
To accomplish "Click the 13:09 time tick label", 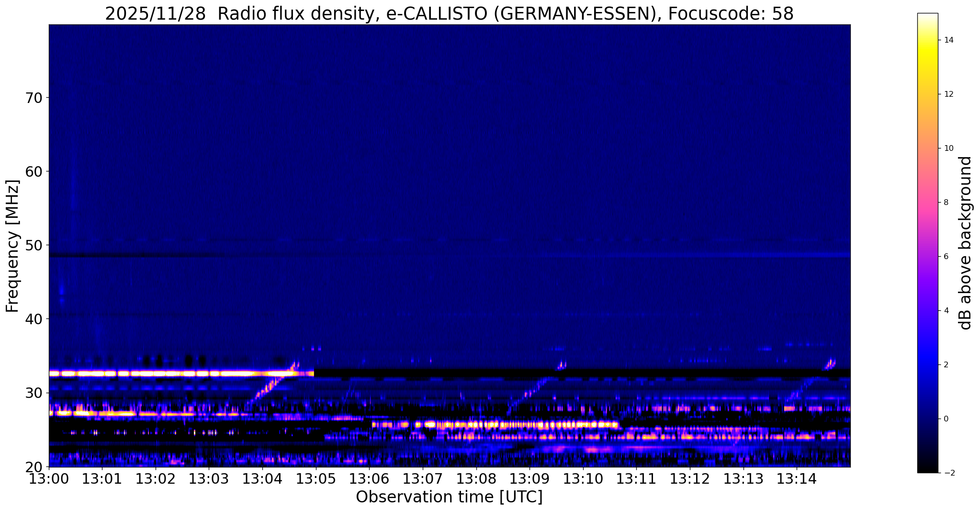I will tap(529, 478).
